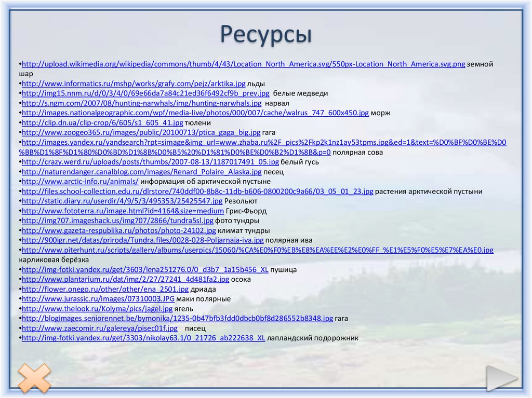Click the caption 'морж'

tap(381, 113)
